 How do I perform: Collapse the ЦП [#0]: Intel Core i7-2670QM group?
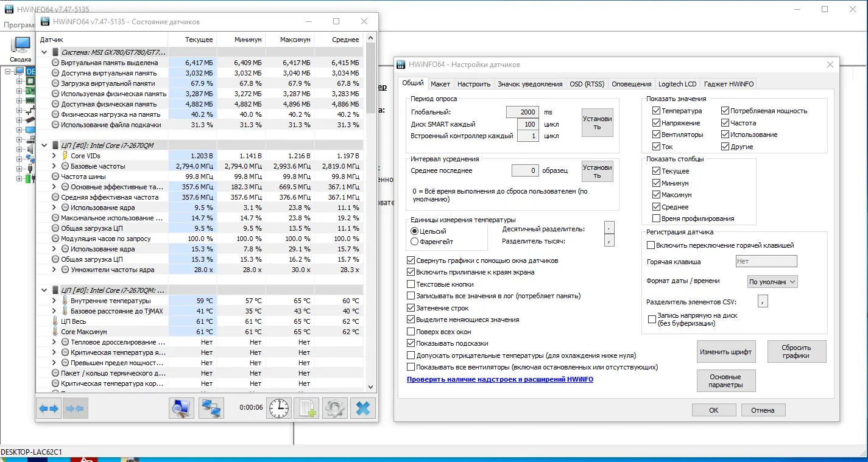point(44,145)
